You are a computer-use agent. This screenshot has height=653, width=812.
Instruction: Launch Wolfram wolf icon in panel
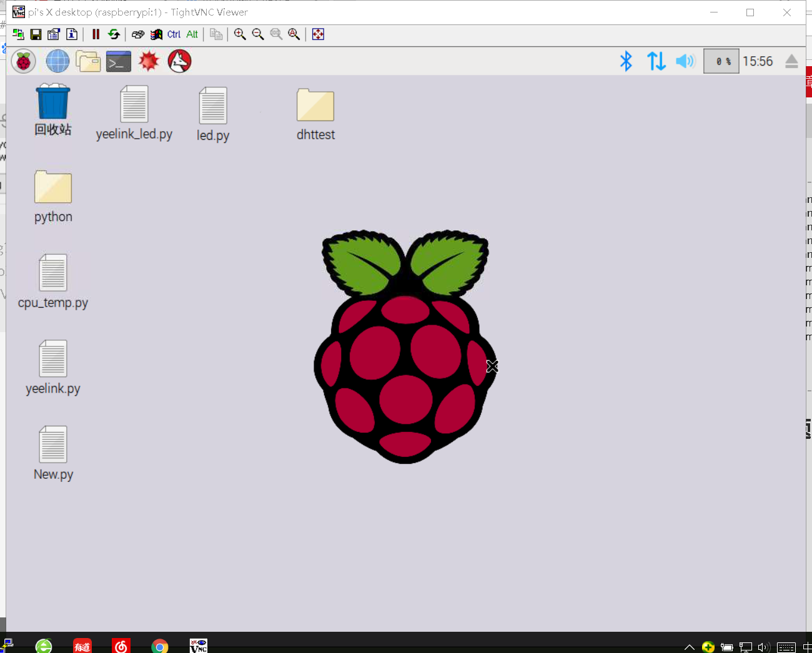[179, 61]
